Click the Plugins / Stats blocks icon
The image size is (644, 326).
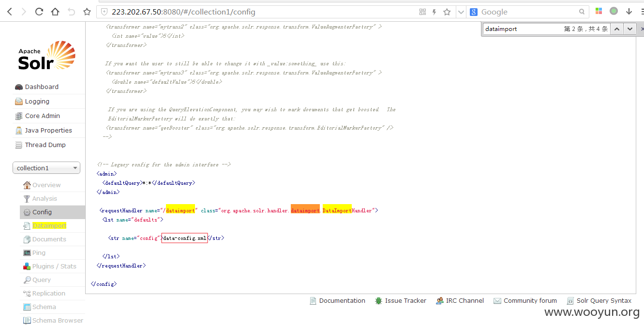pos(27,267)
